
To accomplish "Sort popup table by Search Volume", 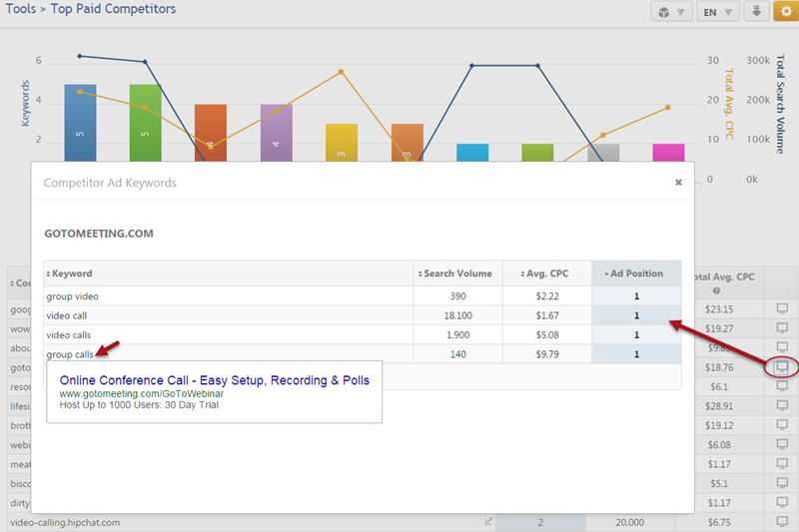I will point(455,273).
